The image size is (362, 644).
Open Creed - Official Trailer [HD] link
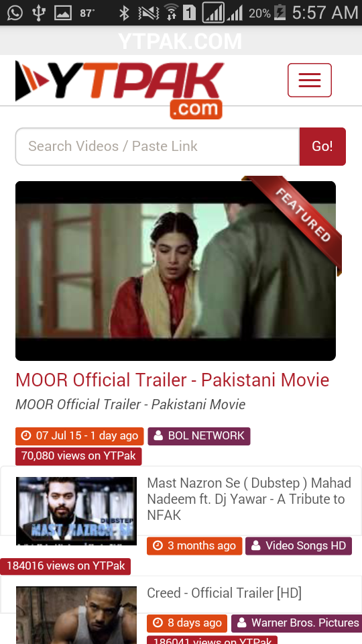(x=224, y=592)
